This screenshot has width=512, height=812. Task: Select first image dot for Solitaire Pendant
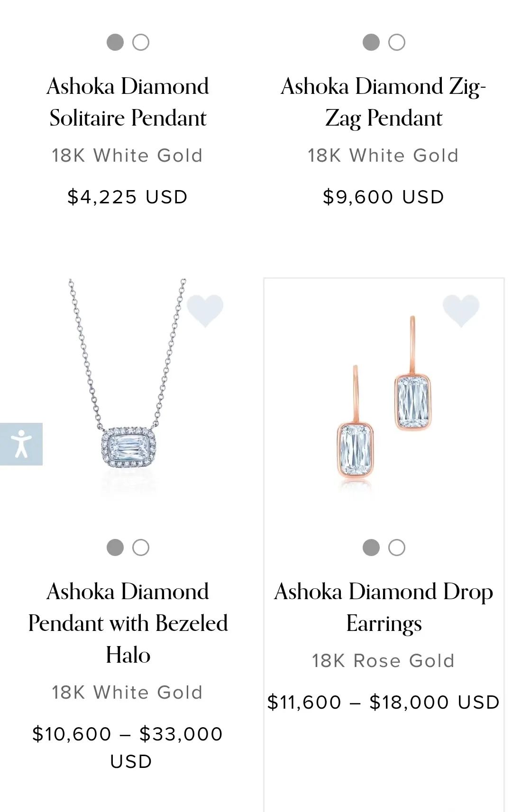(115, 42)
